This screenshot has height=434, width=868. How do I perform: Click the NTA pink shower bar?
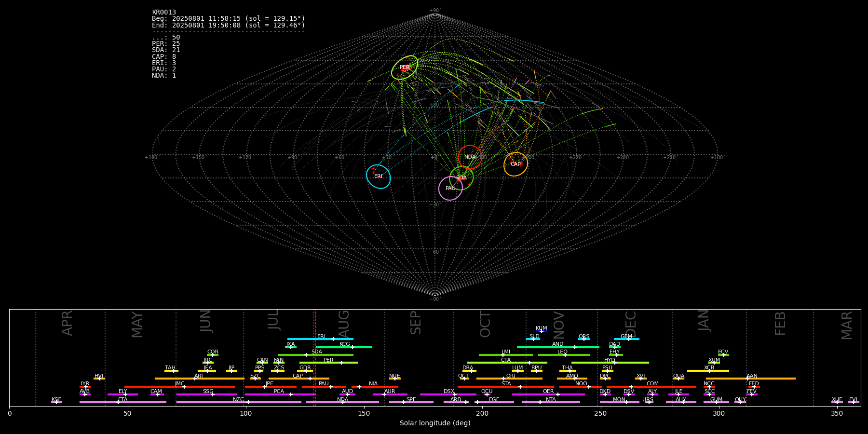coord(551,402)
